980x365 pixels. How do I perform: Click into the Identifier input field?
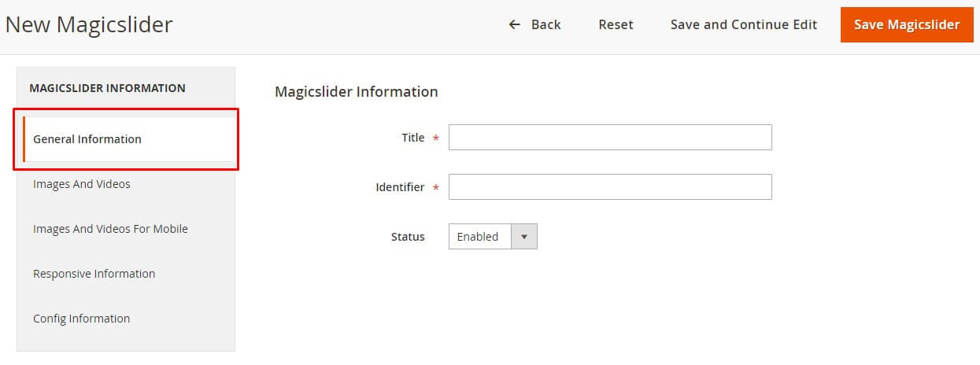point(610,187)
